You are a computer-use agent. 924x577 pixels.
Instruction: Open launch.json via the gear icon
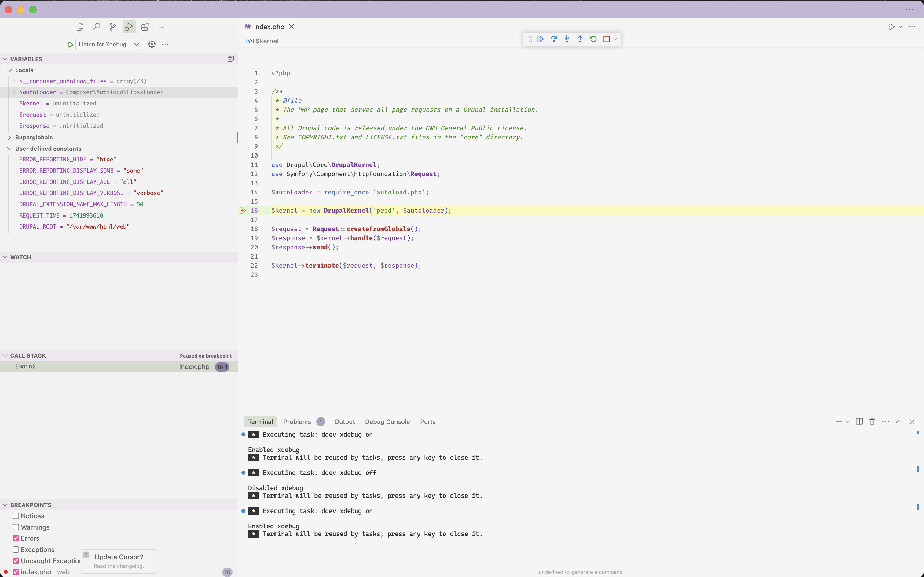point(152,44)
